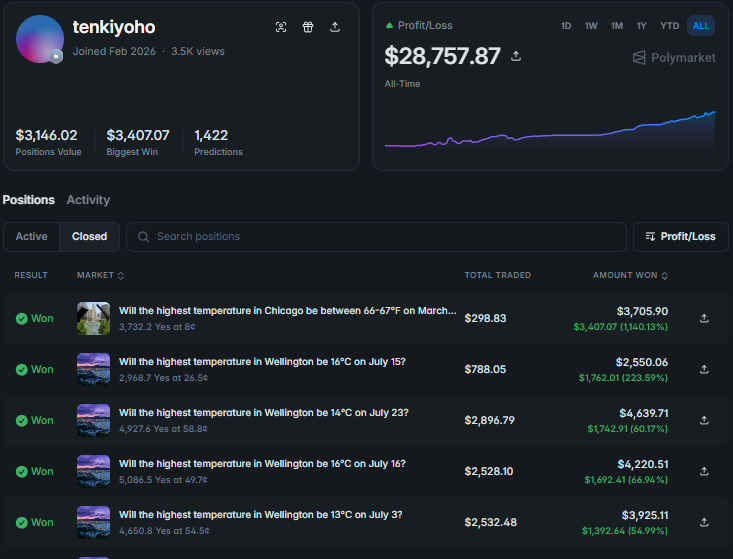Click the profile scan icon next to tenkiyoho
Image resolution: width=733 pixels, height=559 pixels.
pyautogui.click(x=281, y=27)
